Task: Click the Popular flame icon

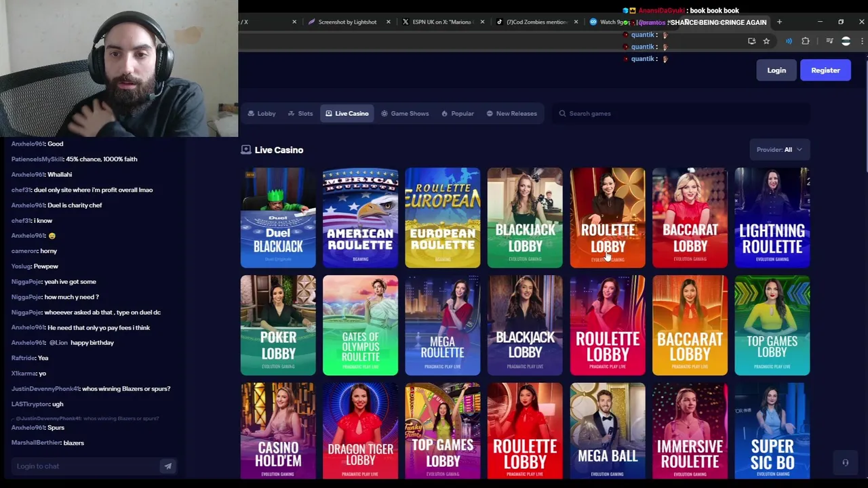Action: [x=445, y=113]
